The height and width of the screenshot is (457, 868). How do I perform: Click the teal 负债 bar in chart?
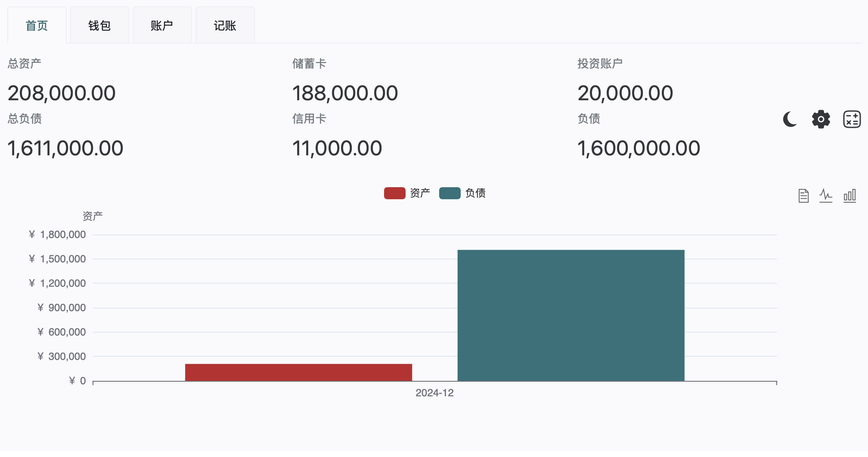(571, 315)
